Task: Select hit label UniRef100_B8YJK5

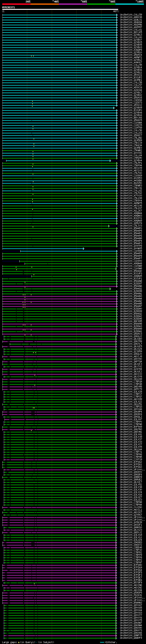Action: pyautogui.click(x=131, y=32)
